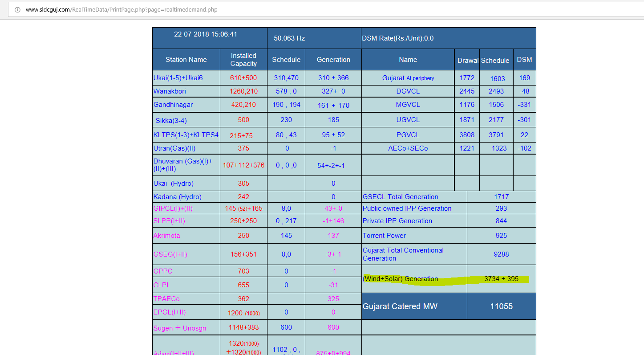Screen dimensions: 644x355
Task: Click the MGVCL name cell
Action: (x=408, y=105)
